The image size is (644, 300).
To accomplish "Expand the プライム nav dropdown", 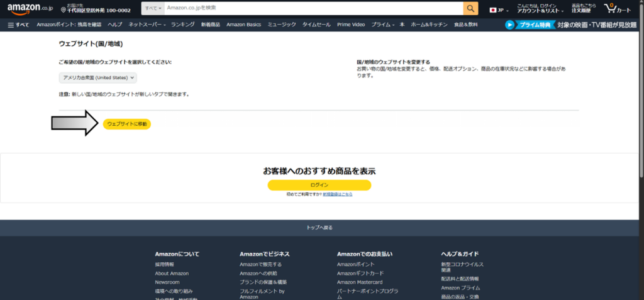I will click(x=383, y=25).
